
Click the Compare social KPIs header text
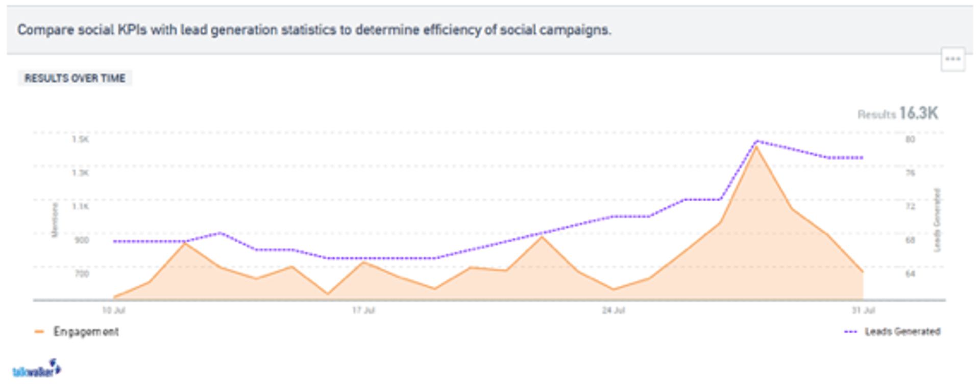click(x=314, y=30)
